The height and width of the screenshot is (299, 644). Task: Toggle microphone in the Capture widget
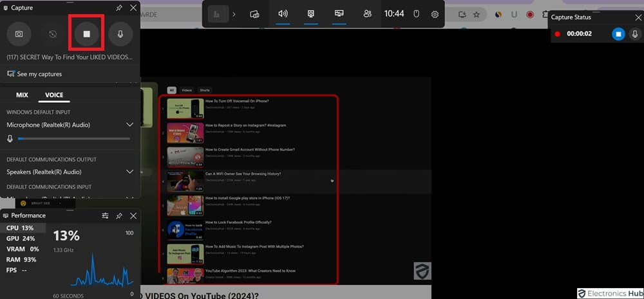click(x=120, y=34)
